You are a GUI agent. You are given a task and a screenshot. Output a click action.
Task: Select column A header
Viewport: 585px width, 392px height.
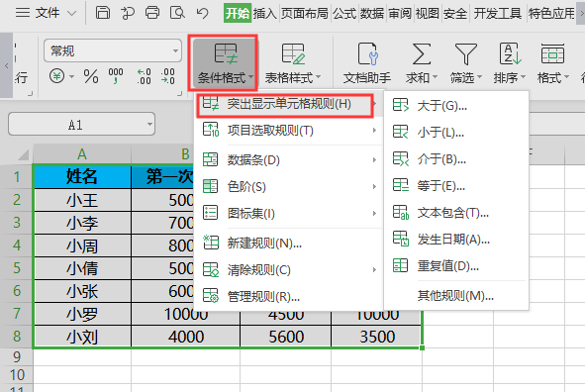tap(82, 154)
